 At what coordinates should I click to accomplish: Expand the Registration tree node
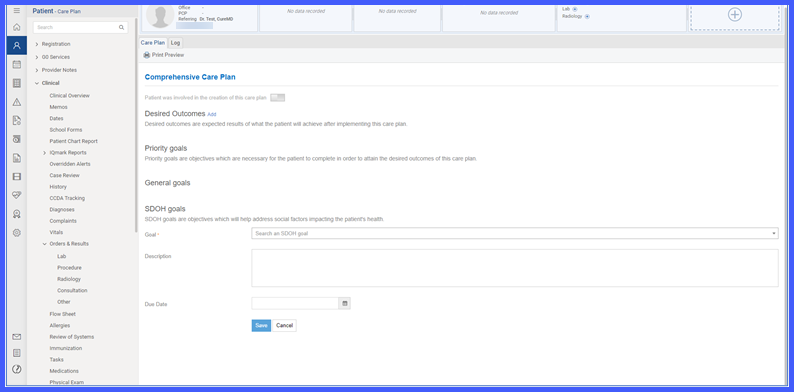point(37,44)
